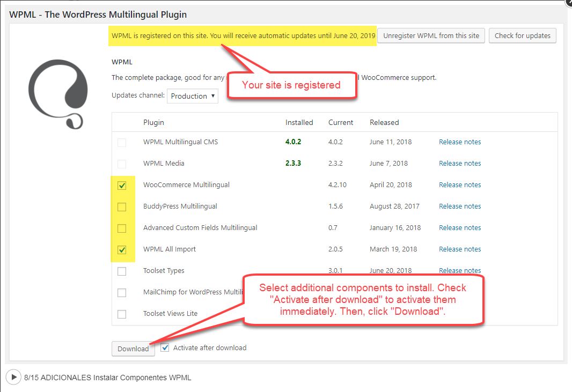Enable Advanced Custom Fields Multilingual checkbox

click(x=122, y=228)
